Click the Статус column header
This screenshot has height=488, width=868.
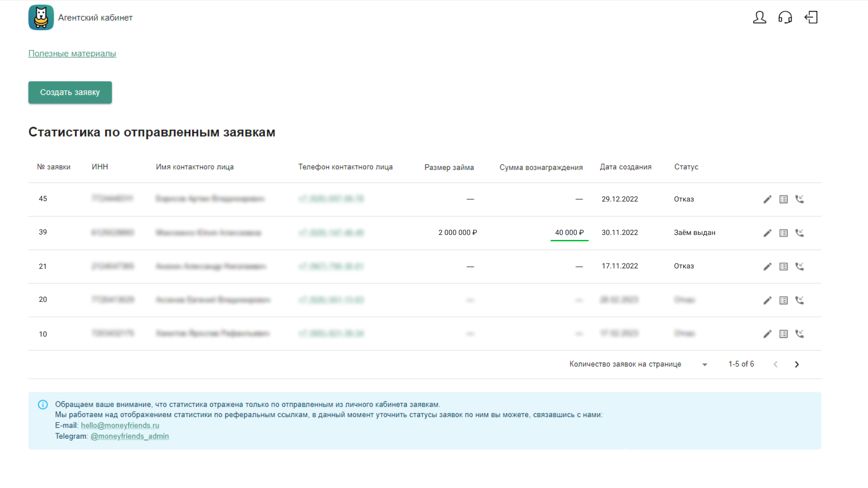686,167
